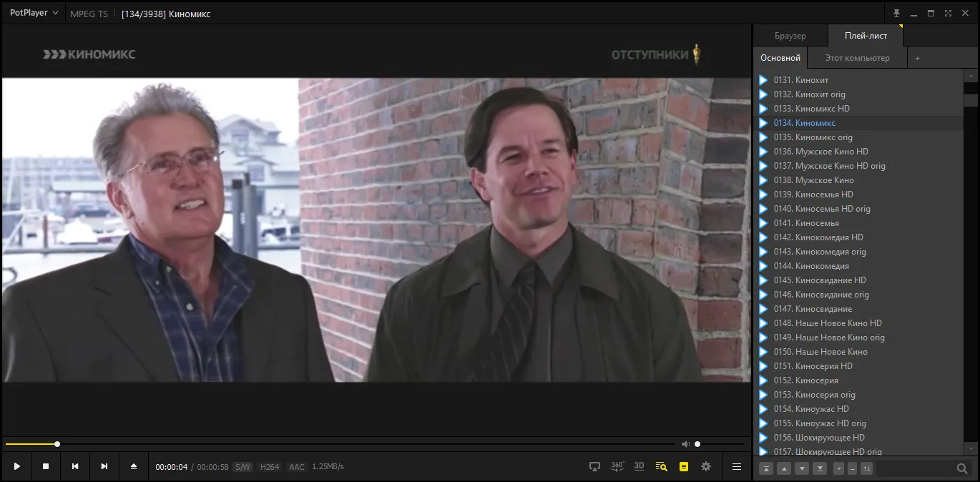Screen dimensions: 980x482
Task: Choose 0148. Наше Новое Кино HD
Action: click(858, 323)
